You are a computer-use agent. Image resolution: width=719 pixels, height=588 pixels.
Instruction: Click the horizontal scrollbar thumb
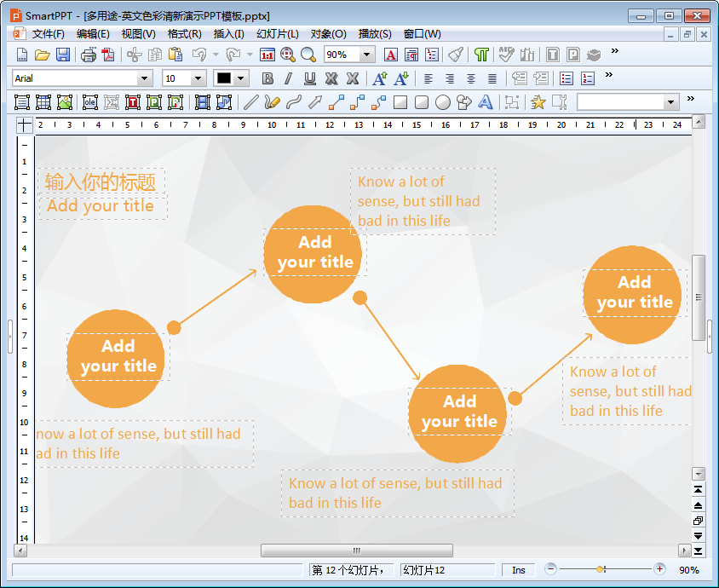pyautogui.click(x=357, y=551)
